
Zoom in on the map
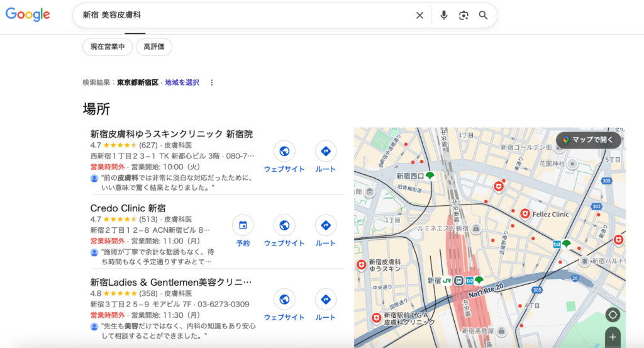tap(613, 337)
